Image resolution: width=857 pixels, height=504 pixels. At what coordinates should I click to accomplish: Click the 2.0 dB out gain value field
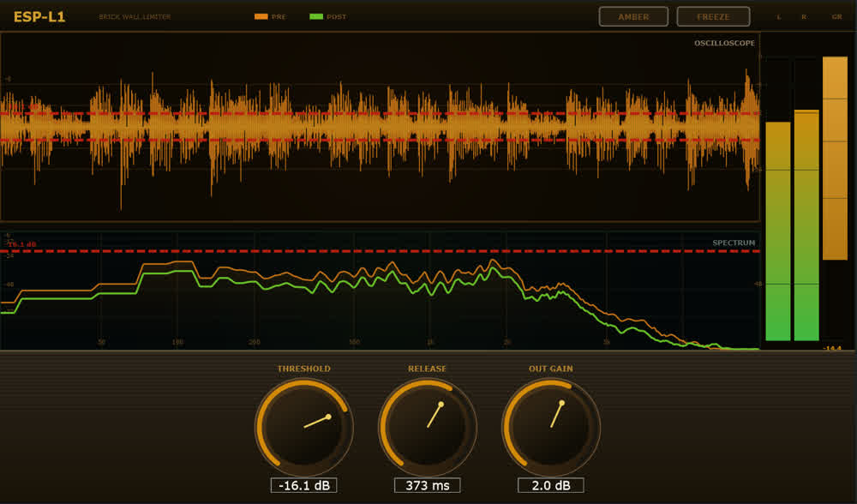pos(551,485)
